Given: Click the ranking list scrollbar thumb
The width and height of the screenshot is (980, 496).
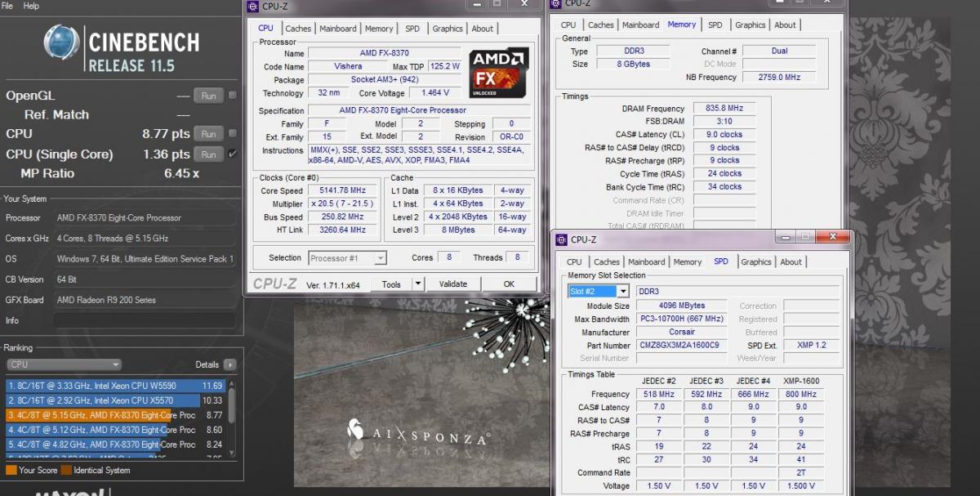Looking at the screenshot, I should coord(233,405).
